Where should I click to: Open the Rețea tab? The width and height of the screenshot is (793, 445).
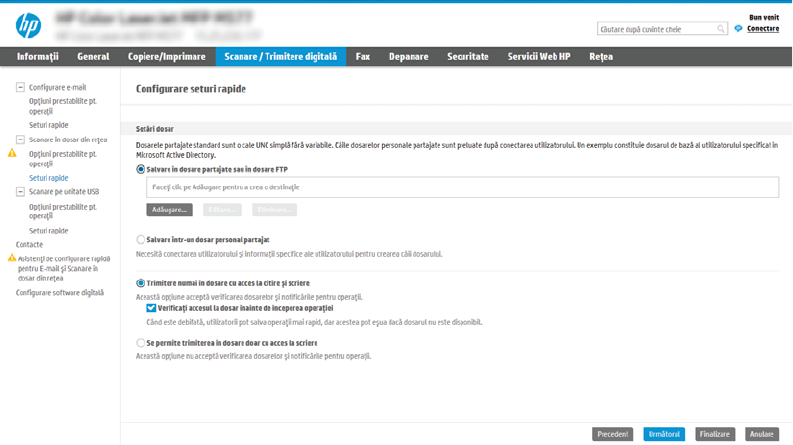pyautogui.click(x=601, y=57)
